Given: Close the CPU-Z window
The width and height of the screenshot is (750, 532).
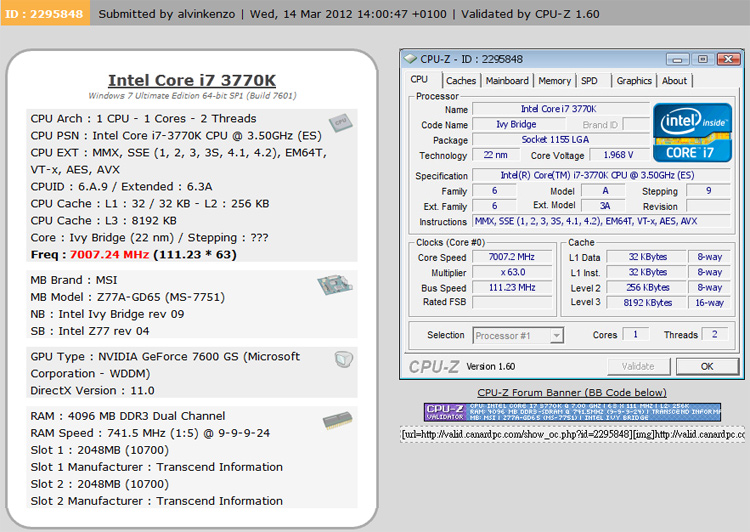Looking at the screenshot, I should click(x=728, y=59).
